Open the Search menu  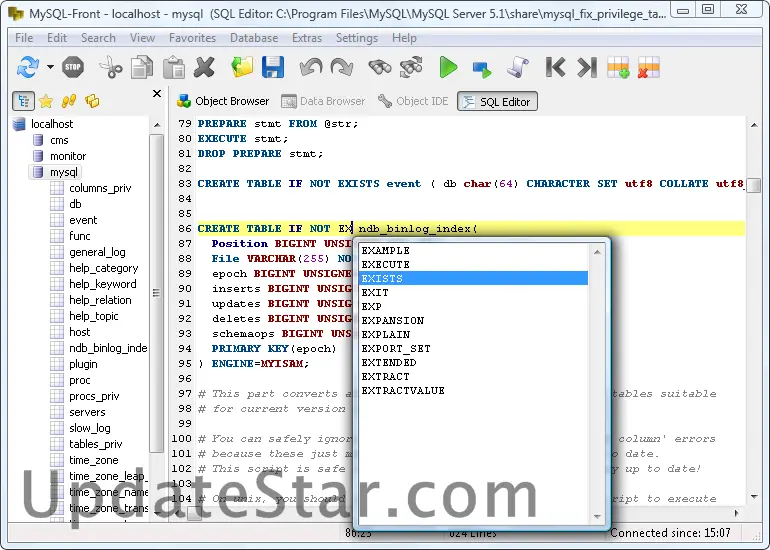click(x=98, y=38)
